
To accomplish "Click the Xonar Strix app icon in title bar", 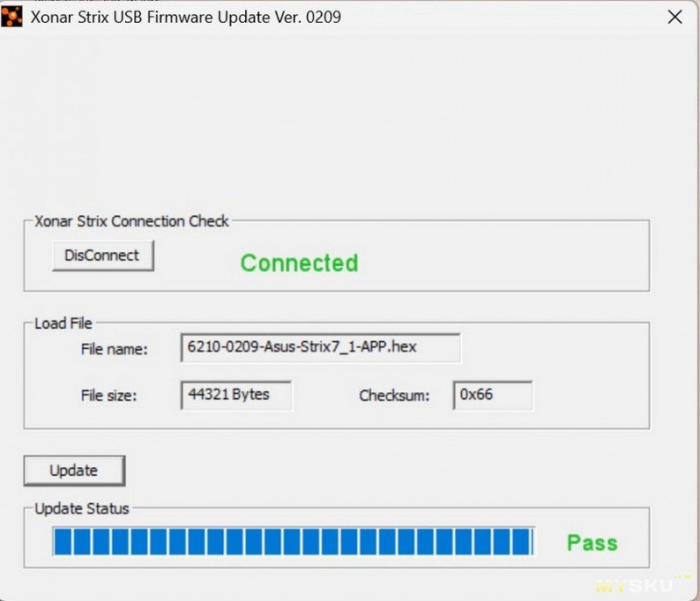I will (12, 16).
